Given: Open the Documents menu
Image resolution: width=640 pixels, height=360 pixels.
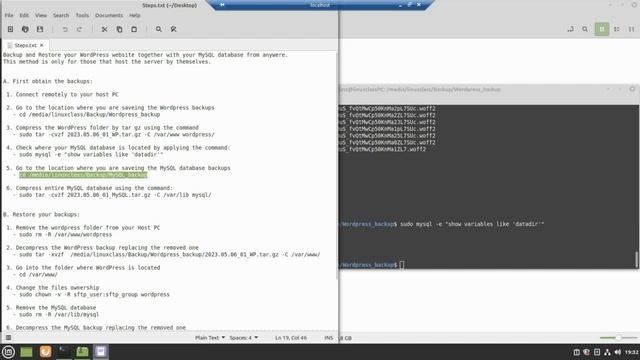Looking at the screenshot, I should (109, 15).
